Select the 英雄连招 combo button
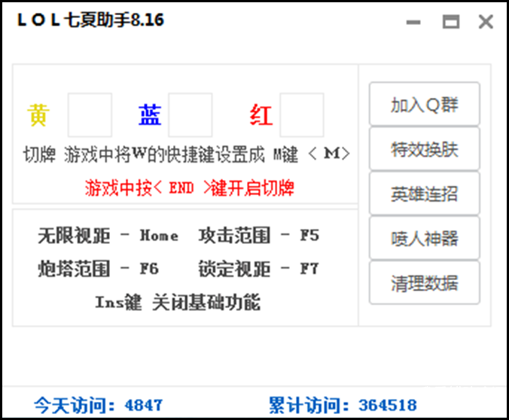The height and width of the screenshot is (420, 509). pos(424,193)
